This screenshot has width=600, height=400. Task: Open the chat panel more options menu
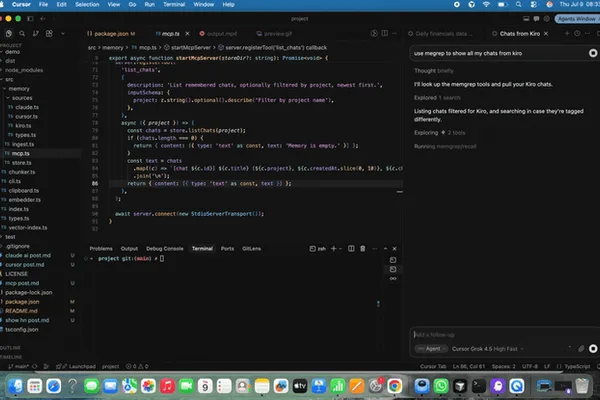click(x=587, y=34)
